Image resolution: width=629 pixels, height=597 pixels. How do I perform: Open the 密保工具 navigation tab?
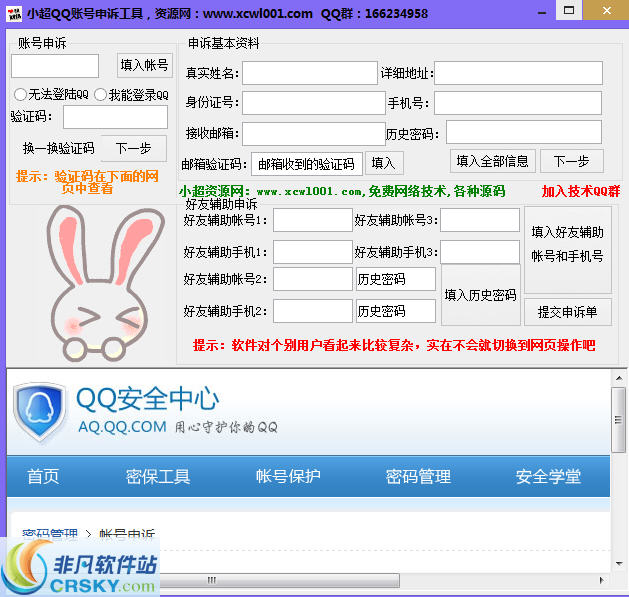[x=158, y=477]
